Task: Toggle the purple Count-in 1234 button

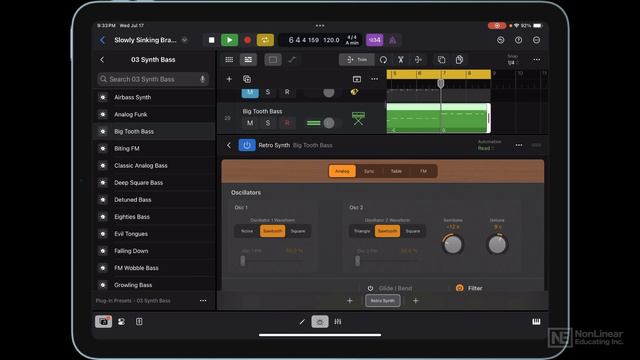Action: [x=374, y=40]
